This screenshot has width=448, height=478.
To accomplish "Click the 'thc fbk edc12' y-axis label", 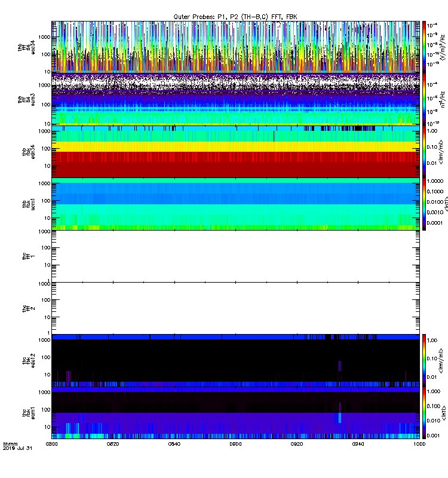I will click(x=29, y=361).
